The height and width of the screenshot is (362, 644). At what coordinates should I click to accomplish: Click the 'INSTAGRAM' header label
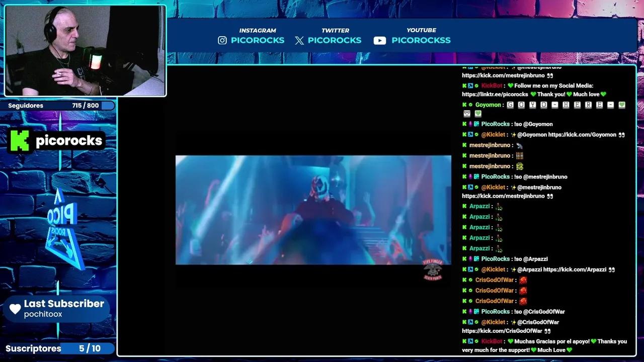tap(258, 31)
